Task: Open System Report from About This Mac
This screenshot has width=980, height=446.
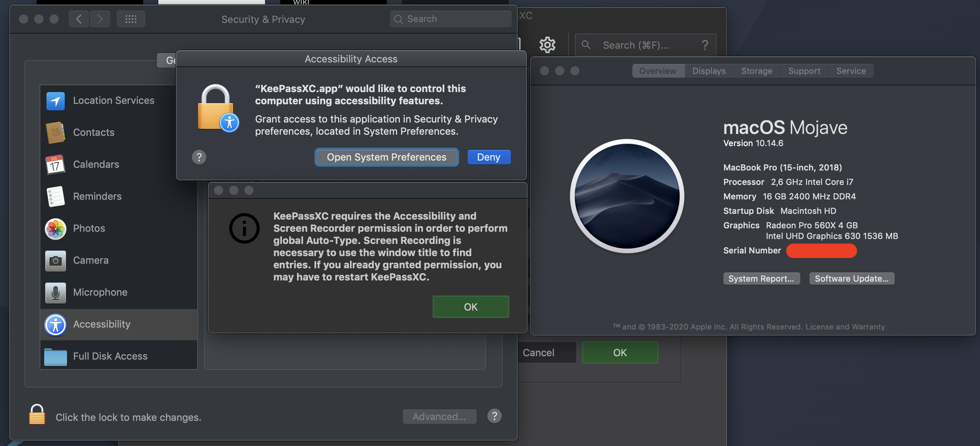Action: (761, 278)
